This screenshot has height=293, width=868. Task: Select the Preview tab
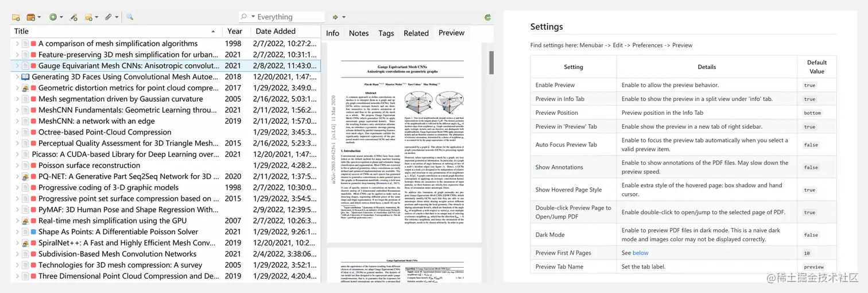[452, 33]
